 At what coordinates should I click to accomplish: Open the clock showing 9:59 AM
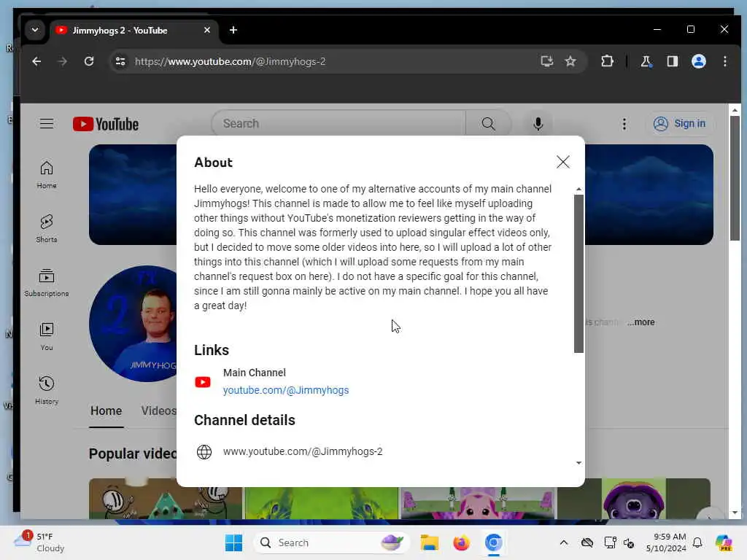click(666, 542)
